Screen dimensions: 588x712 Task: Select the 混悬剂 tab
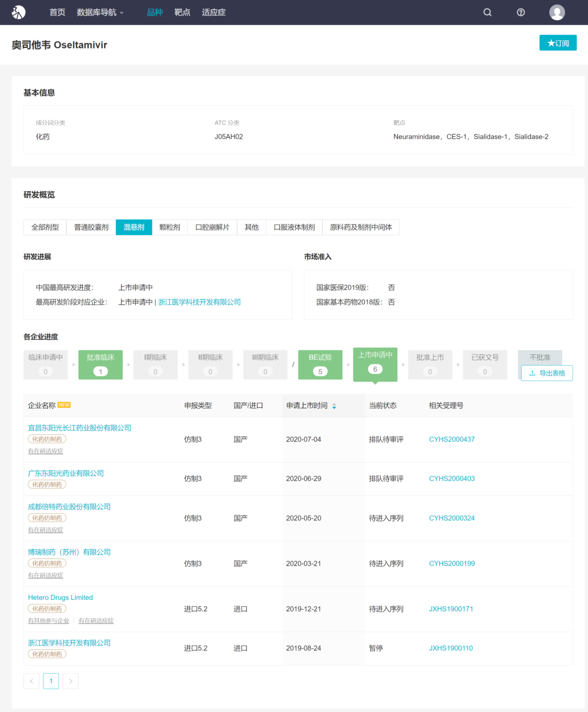click(x=134, y=227)
